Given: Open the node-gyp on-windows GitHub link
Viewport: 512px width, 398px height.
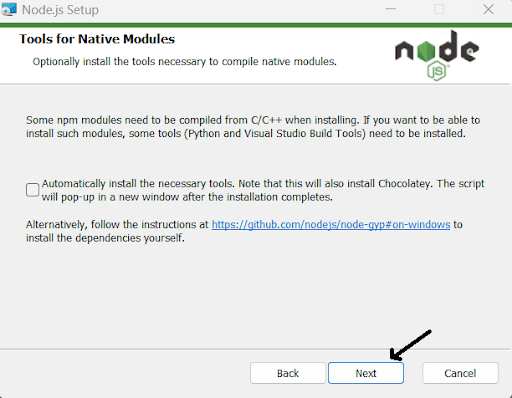Looking at the screenshot, I should 331,225.
